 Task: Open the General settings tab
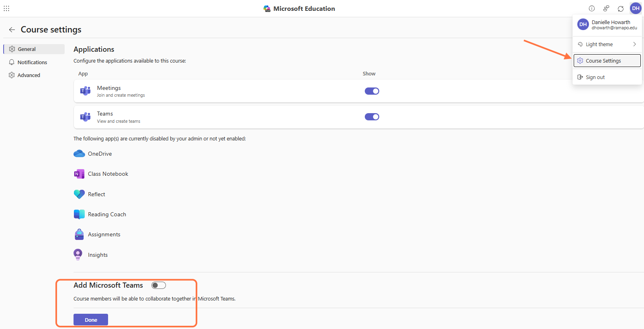point(34,49)
